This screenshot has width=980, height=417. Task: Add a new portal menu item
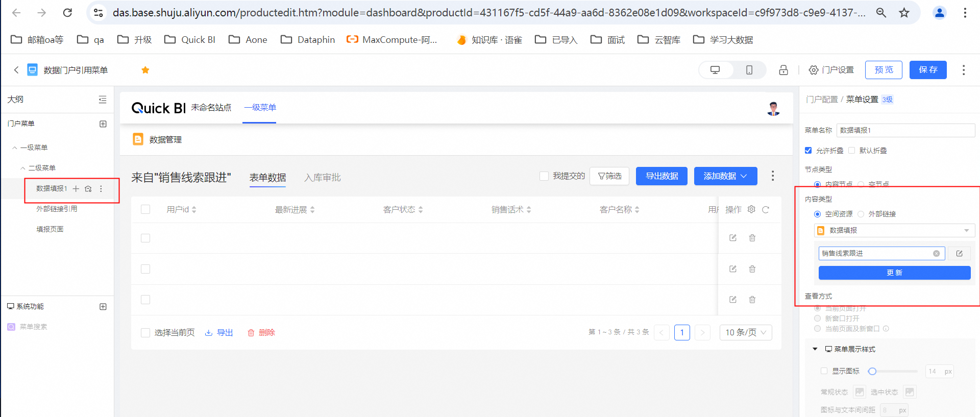103,124
